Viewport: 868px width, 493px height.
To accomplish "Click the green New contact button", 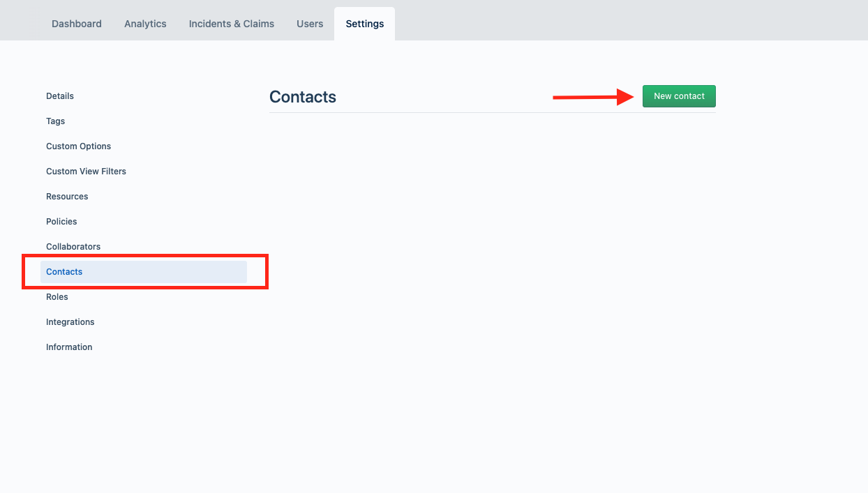I will tap(679, 96).
